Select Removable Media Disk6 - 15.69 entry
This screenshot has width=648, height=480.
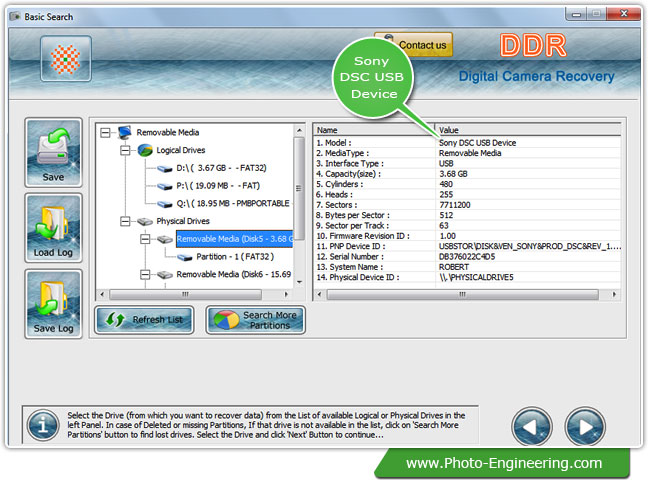pyautogui.click(x=234, y=274)
